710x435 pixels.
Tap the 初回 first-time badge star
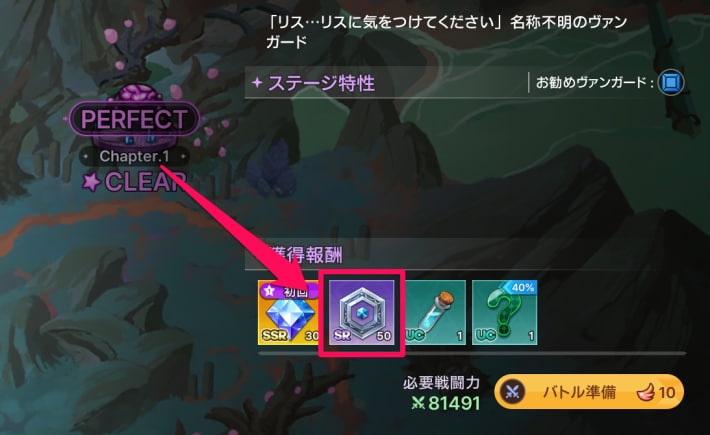(269, 290)
